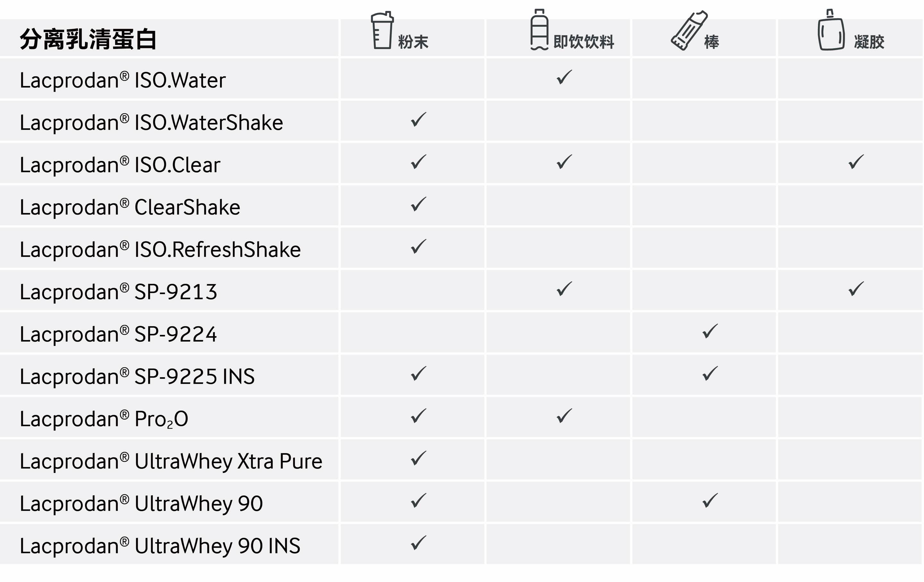Image resolution: width=924 pixels, height=582 pixels.
Task: Click the SP-9224 bar checkmark
Action: tap(710, 331)
